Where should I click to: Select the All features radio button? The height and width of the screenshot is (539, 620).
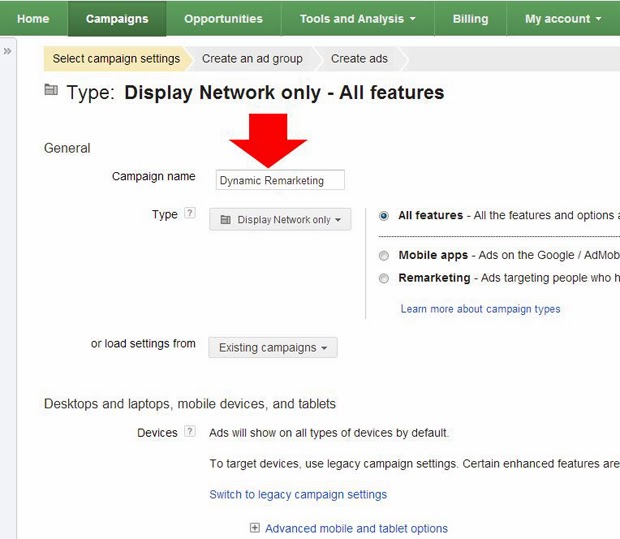[384, 216]
